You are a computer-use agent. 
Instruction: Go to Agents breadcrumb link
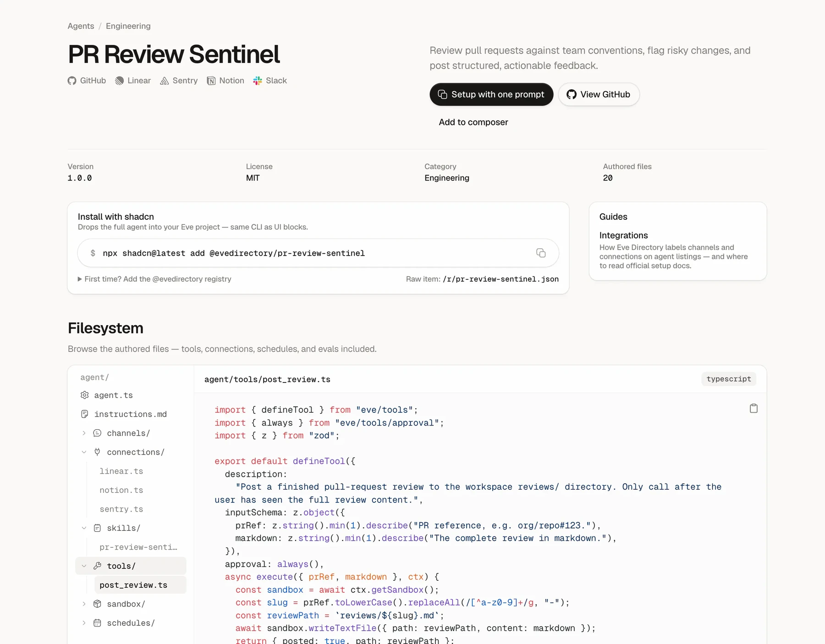81,26
